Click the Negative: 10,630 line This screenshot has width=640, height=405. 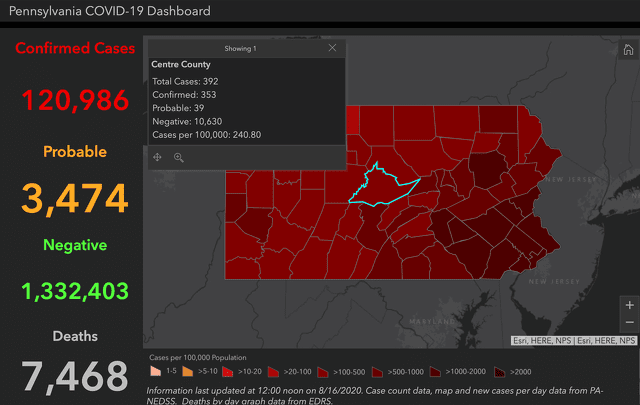click(187, 121)
